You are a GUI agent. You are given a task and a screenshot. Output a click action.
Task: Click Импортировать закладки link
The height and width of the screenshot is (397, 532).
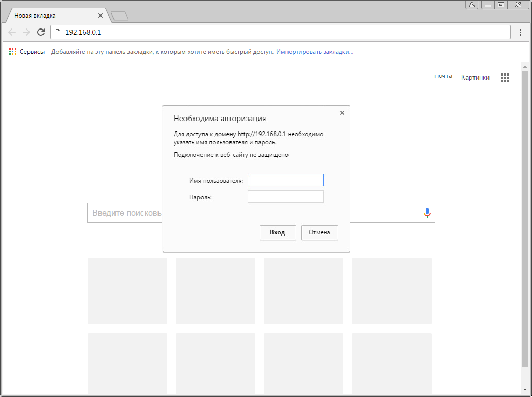(x=314, y=52)
